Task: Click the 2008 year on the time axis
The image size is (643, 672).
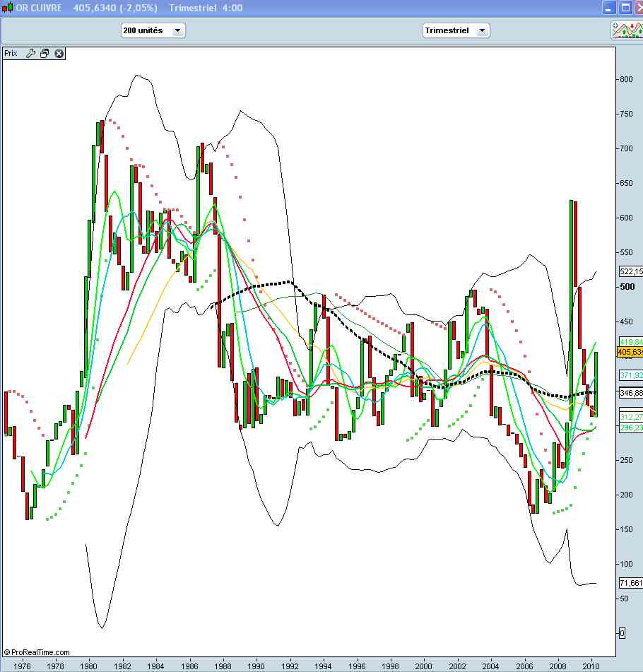Action: tap(558, 666)
